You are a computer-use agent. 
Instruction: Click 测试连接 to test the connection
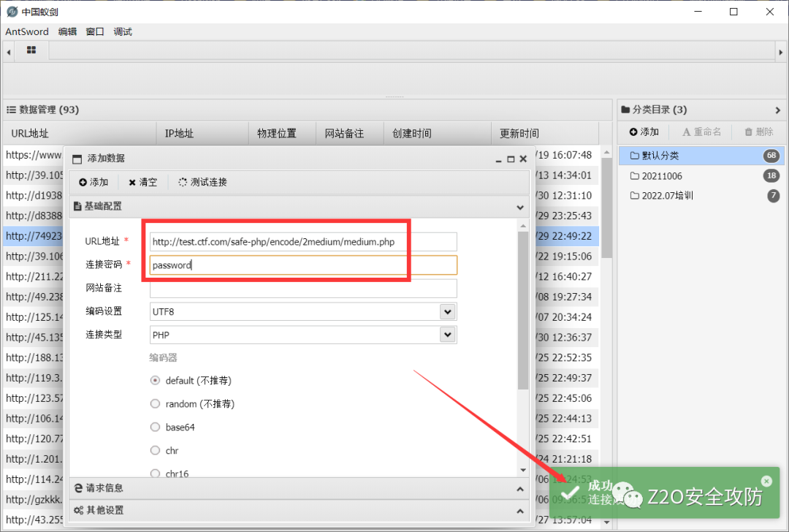click(203, 182)
